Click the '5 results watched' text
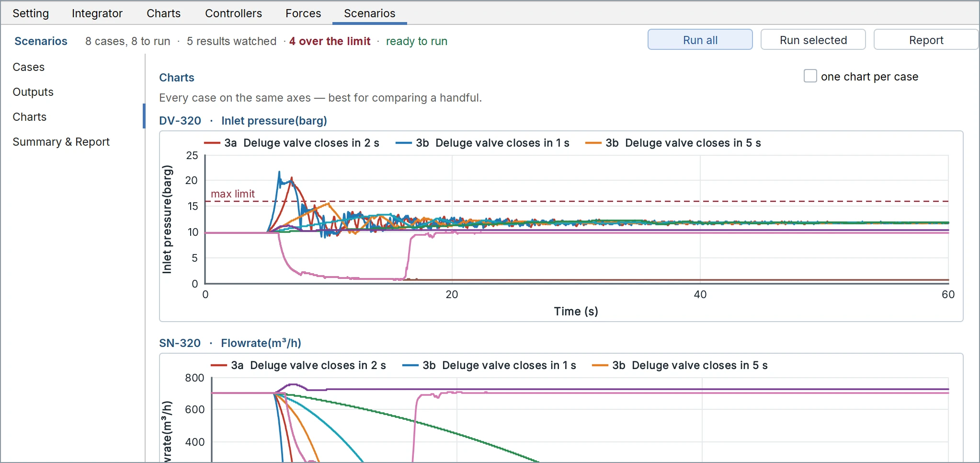Screen dimensions: 980x463 (232, 41)
